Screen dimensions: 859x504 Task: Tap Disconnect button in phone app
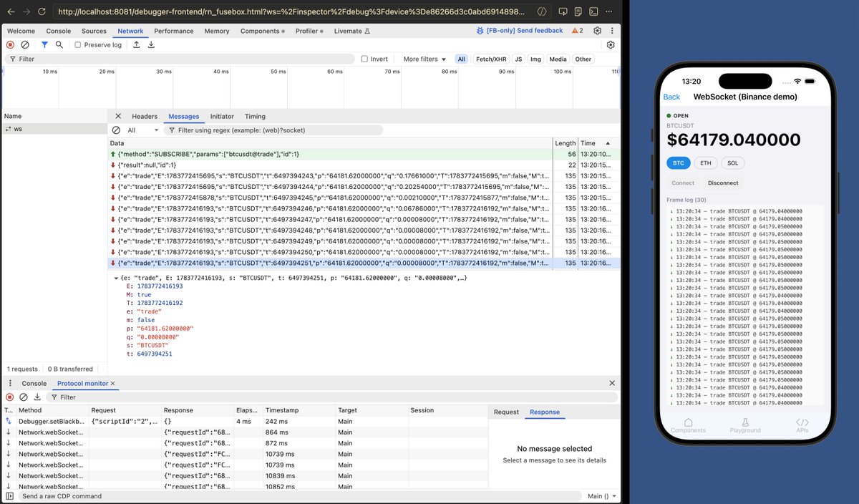723,183
